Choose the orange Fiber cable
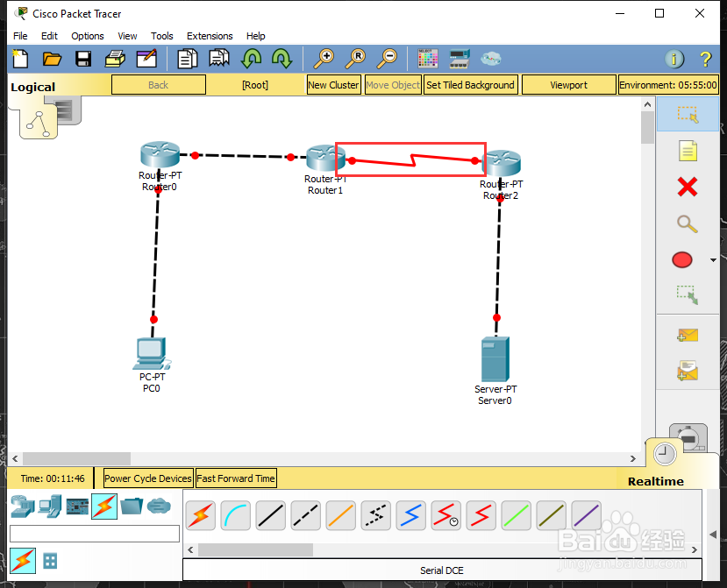The width and height of the screenshot is (727, 588). (341, 515)
